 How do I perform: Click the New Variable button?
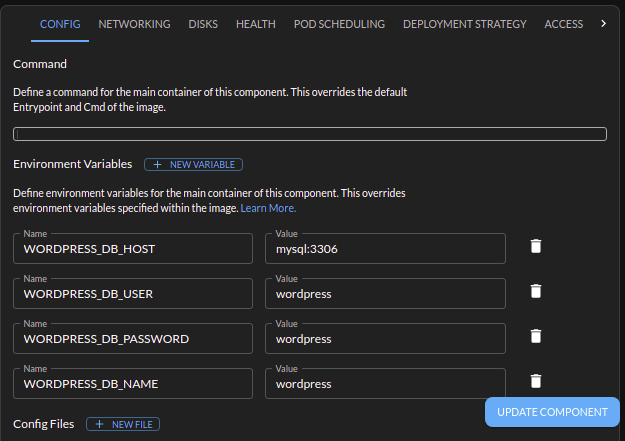pos(193,164)
